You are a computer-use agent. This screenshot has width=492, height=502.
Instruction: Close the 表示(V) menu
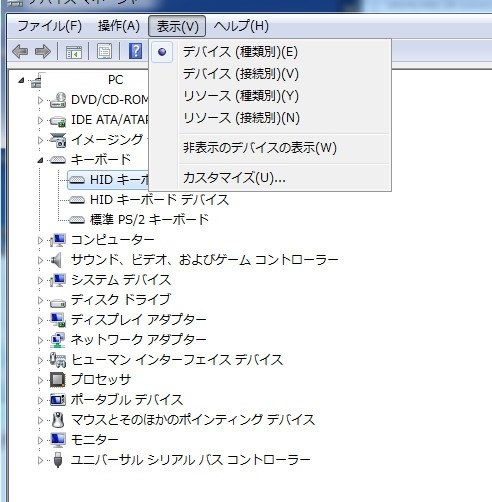coord(177,26)
